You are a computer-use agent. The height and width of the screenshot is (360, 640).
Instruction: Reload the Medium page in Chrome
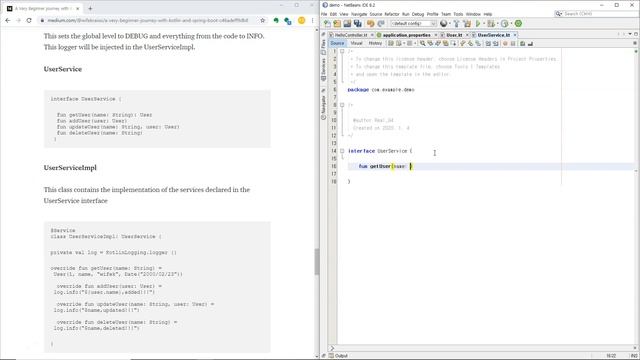(x=29, y=20)
